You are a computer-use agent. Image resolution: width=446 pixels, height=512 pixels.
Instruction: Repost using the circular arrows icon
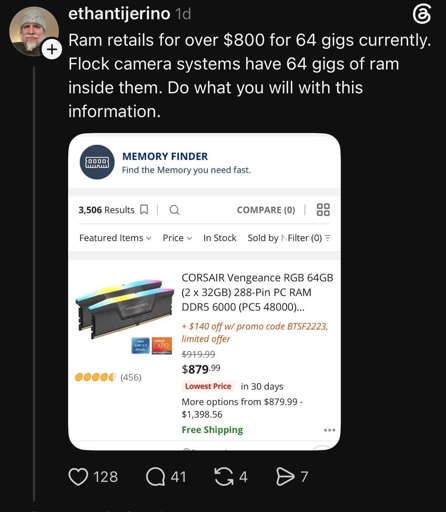point(224,477)
